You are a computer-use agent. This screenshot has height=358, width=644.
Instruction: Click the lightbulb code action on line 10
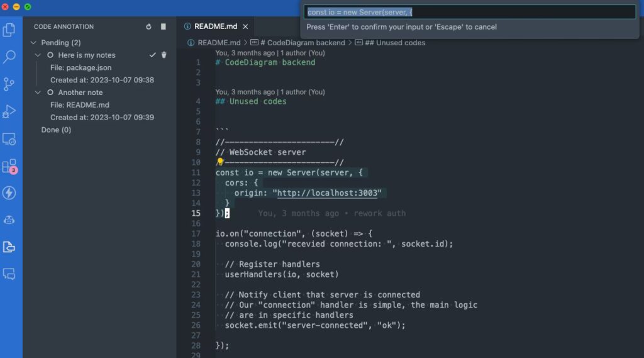(x=220, y=162)
